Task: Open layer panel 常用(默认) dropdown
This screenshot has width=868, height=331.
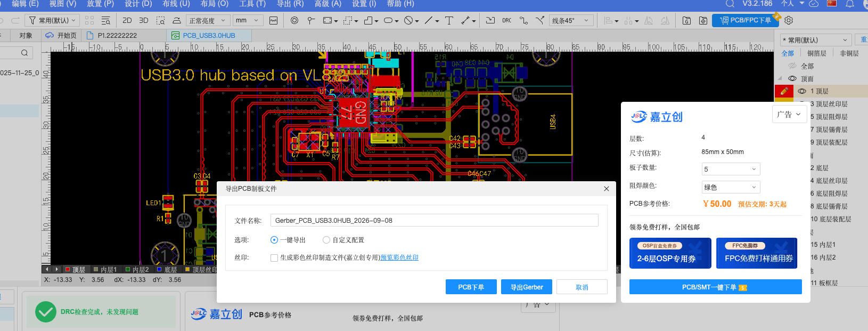Action: click(x=815, y=40)
